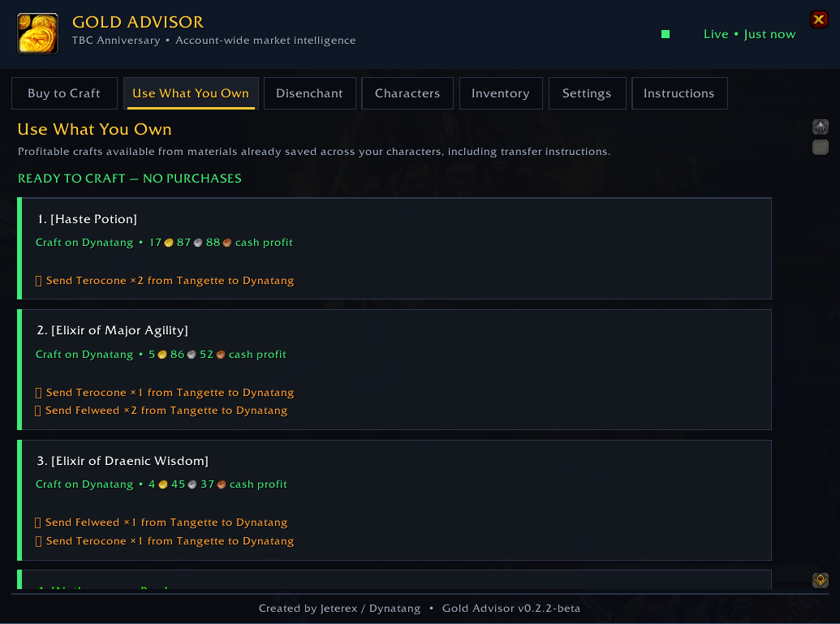
Task: Click the Terocone ×1 item icon under Major Agility
Action: point(39,394)
